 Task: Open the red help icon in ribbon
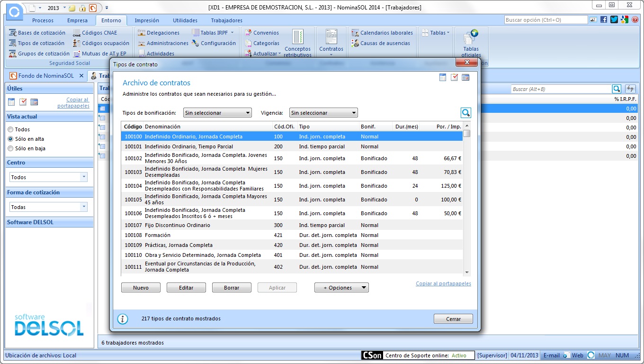[x=635, y=19]
